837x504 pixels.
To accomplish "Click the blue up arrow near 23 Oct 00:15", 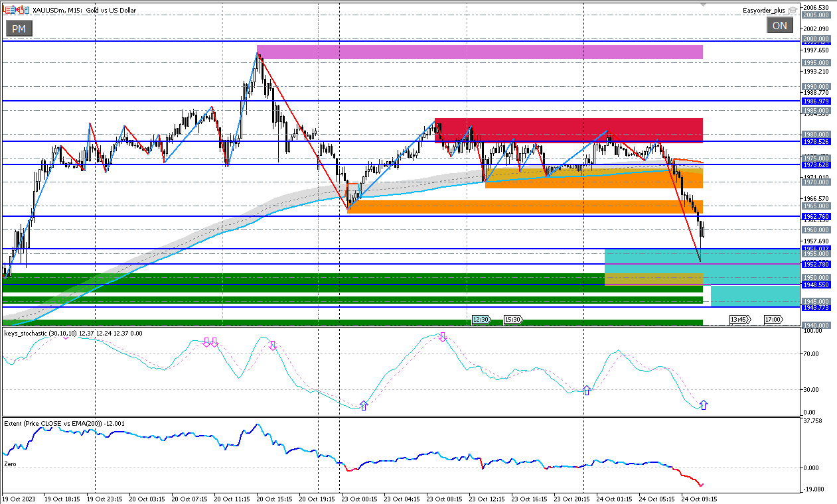I will tap(363, 405).
